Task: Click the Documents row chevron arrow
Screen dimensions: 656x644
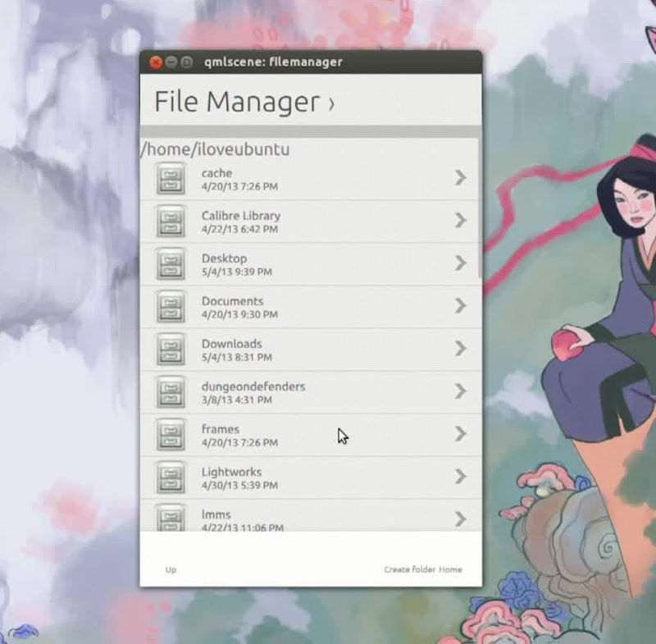Action: 460,306
